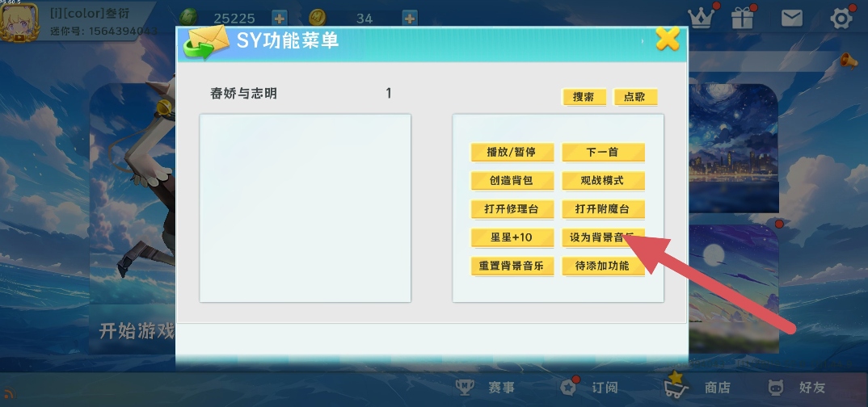The image size is (868, 407).
Task: Click the starry night city thumbnail
Action: click(733, 149)
